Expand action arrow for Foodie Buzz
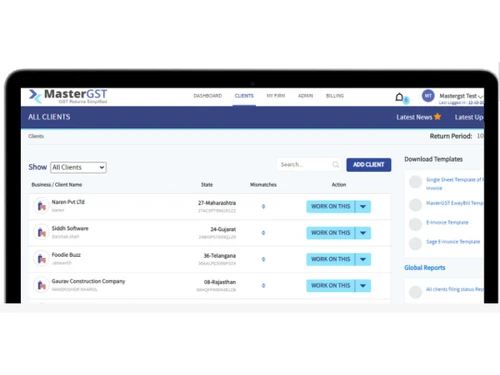Viewport: 500px width, 375px height. coord(363,259)
